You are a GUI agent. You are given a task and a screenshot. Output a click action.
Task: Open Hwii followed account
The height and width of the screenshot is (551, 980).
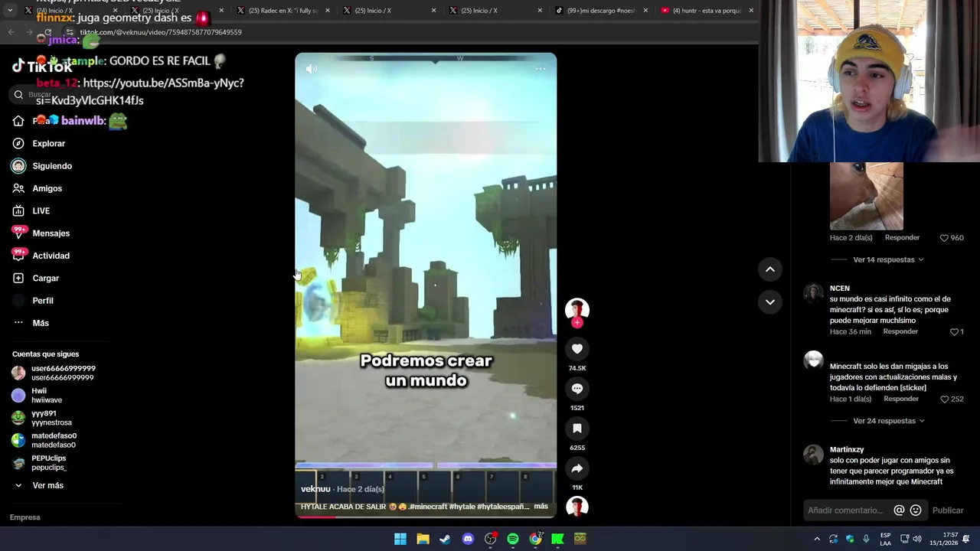pos(38,396)
